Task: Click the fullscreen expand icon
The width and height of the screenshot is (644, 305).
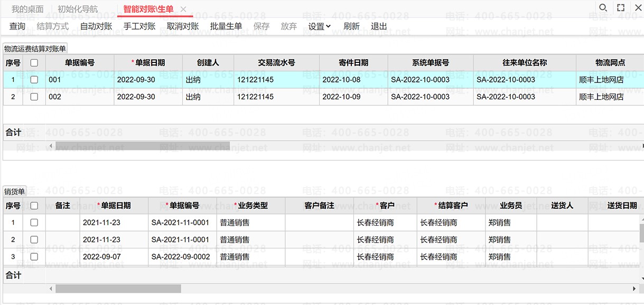Action: coord(621,7)
